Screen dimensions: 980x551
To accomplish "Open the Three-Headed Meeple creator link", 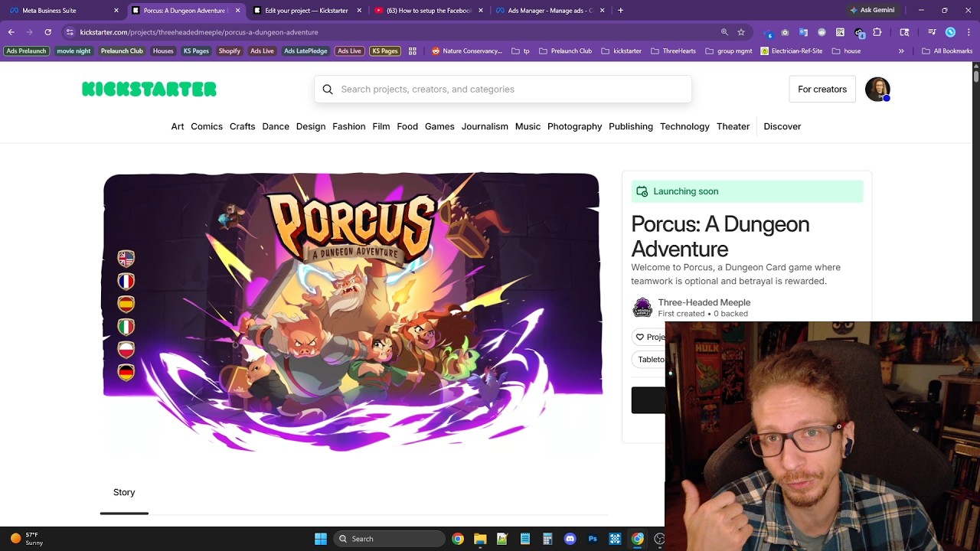I will coord(704,302).
